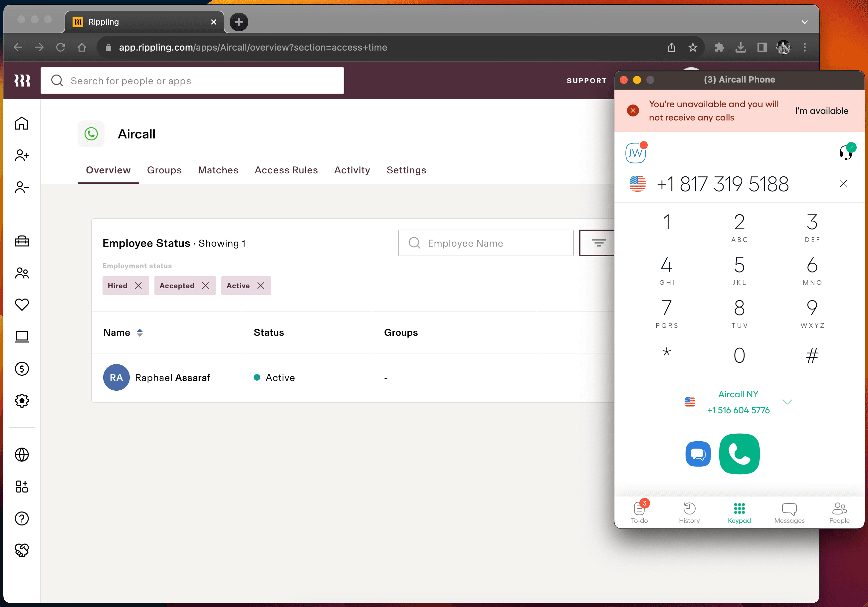Open the headset status icon

pyautogui.click(x=846, y=152)
